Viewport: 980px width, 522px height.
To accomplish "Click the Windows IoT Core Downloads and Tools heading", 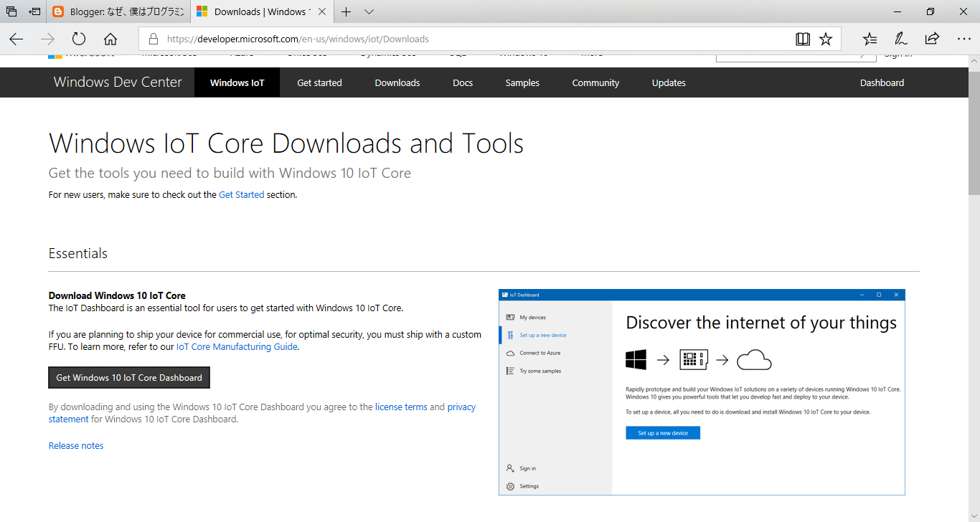I will tap(286, 143).
